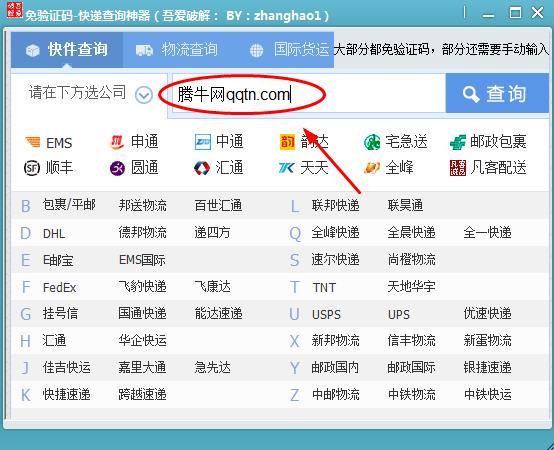This screenshot has width=554, height=450.
Task: Choose DHL from the company list
Action: point(54,233)
